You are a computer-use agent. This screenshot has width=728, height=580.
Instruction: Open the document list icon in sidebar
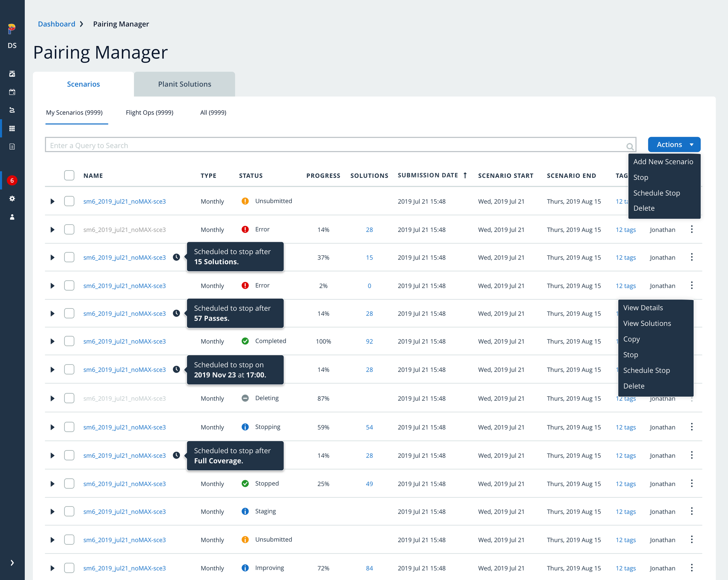click(x=12, y=146)
